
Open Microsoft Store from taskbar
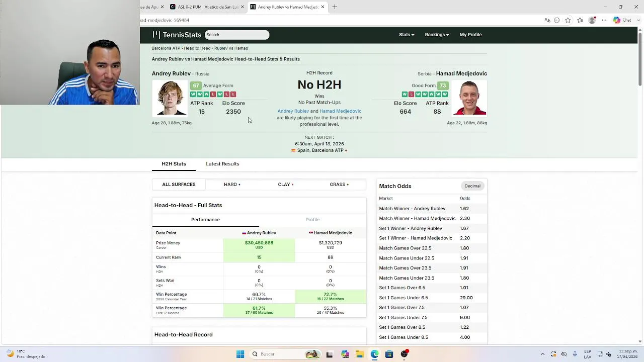click(x=389, y=354)
